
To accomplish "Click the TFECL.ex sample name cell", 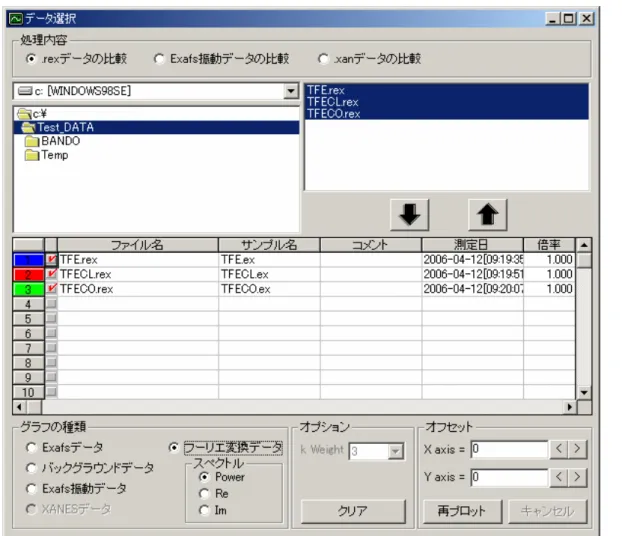I will click(x=269, y=274).
